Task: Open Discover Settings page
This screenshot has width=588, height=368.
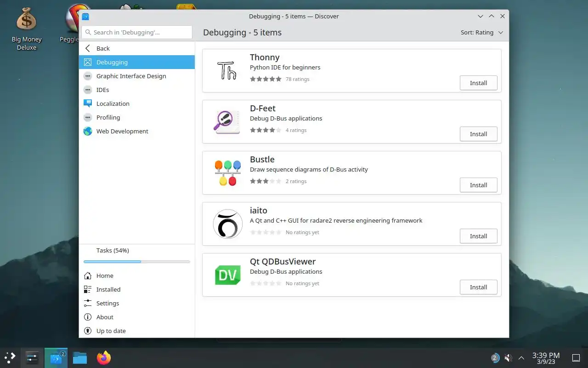Action: click(137, 303)
